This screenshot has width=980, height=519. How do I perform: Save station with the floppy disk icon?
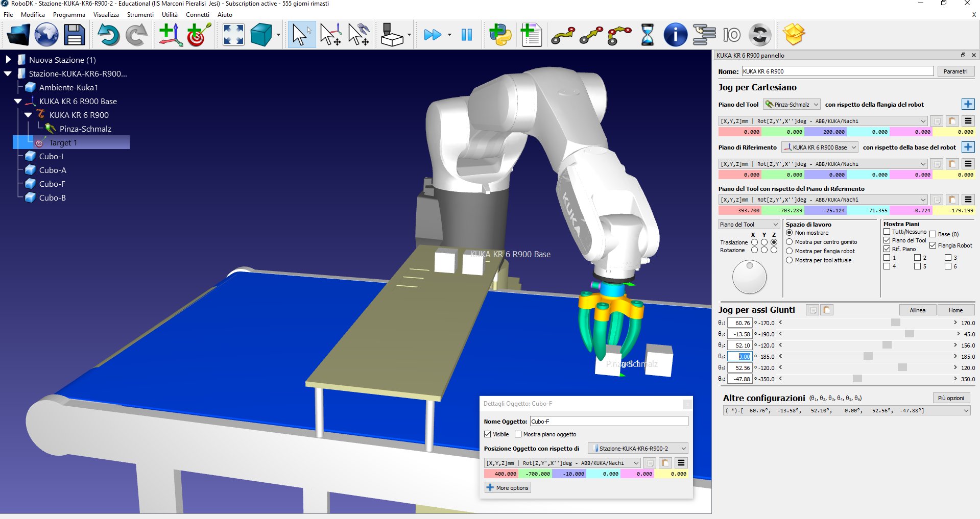click(x=75, y=35)
